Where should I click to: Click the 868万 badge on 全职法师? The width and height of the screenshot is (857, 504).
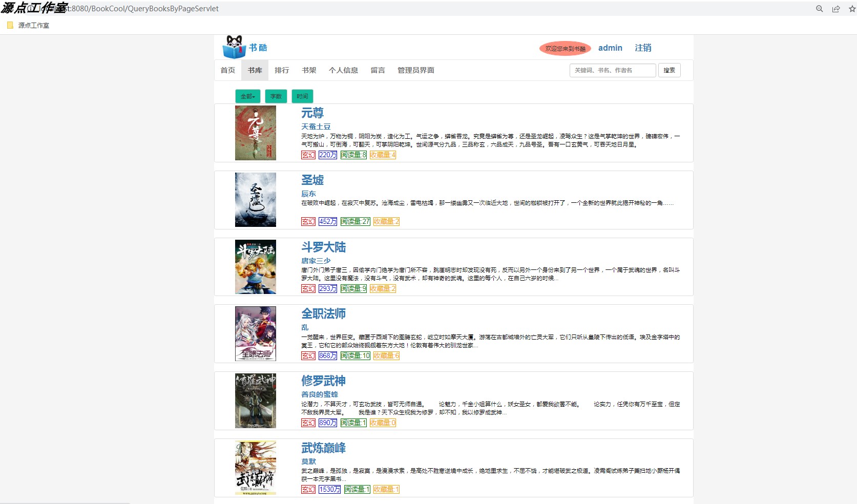327,356
